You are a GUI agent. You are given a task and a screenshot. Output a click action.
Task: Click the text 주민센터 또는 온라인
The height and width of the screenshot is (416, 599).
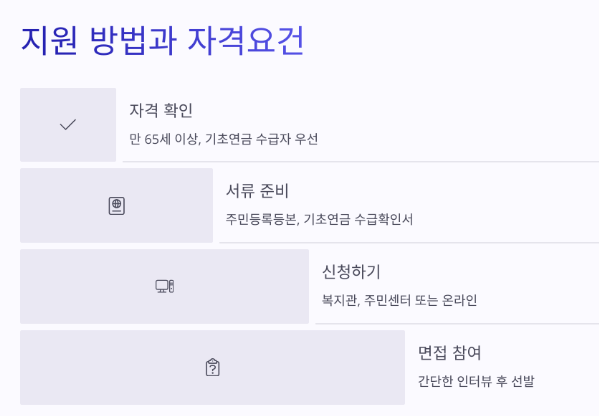[420, 300]
